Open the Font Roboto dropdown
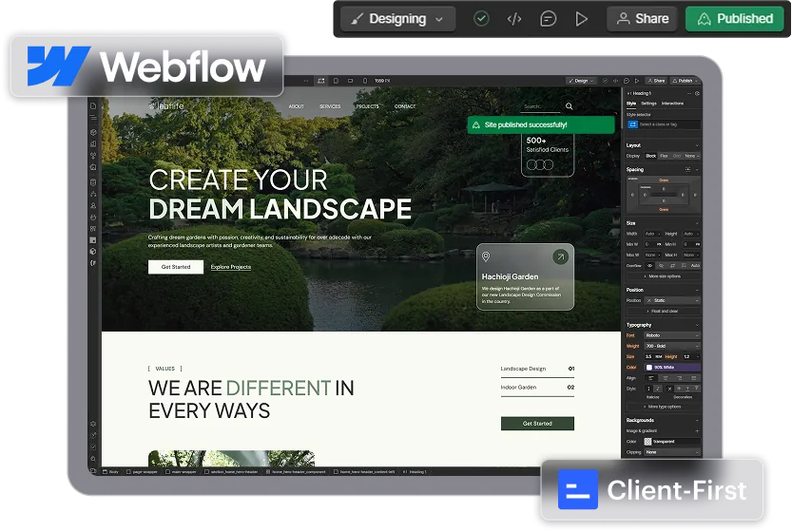The image size is (792, 532). 673,335
